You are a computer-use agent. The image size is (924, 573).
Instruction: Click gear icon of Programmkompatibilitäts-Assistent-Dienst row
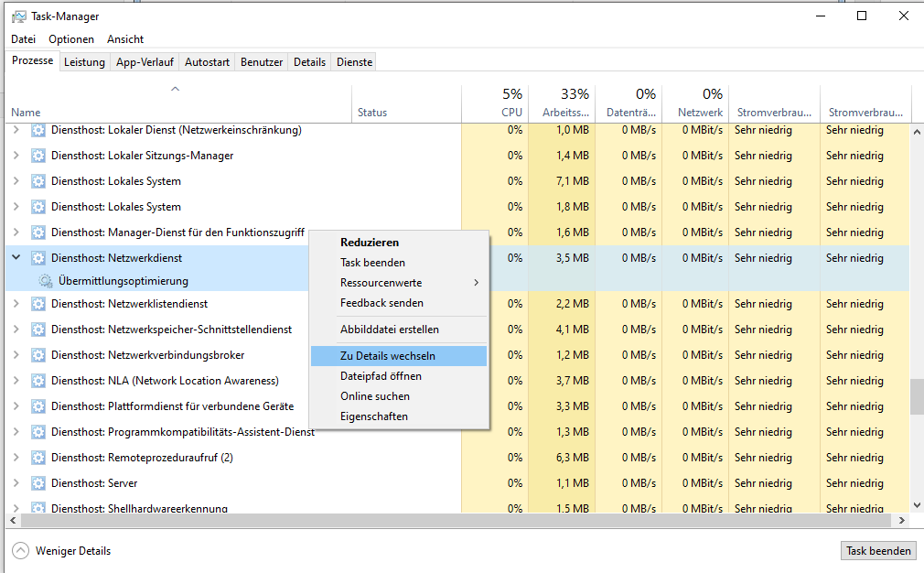tap(38, 432)
